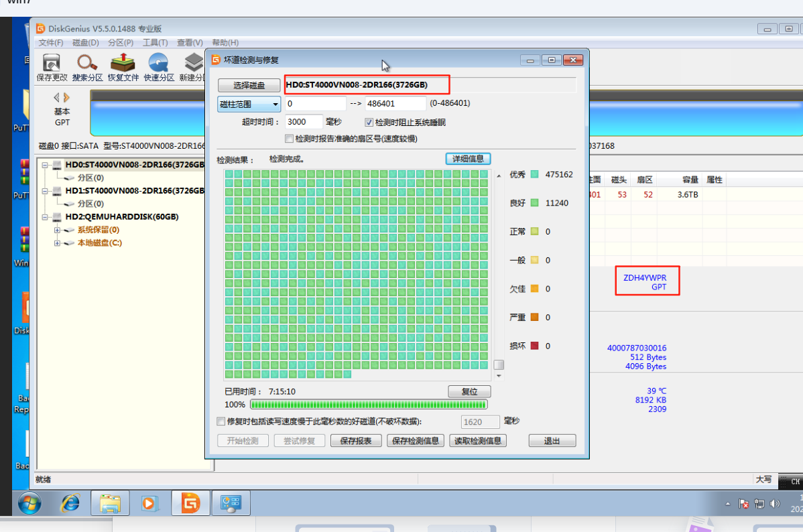The image size is (803, 532).
Task: Click the result grid scrollbar down arrow
Action: coord(499,376)
